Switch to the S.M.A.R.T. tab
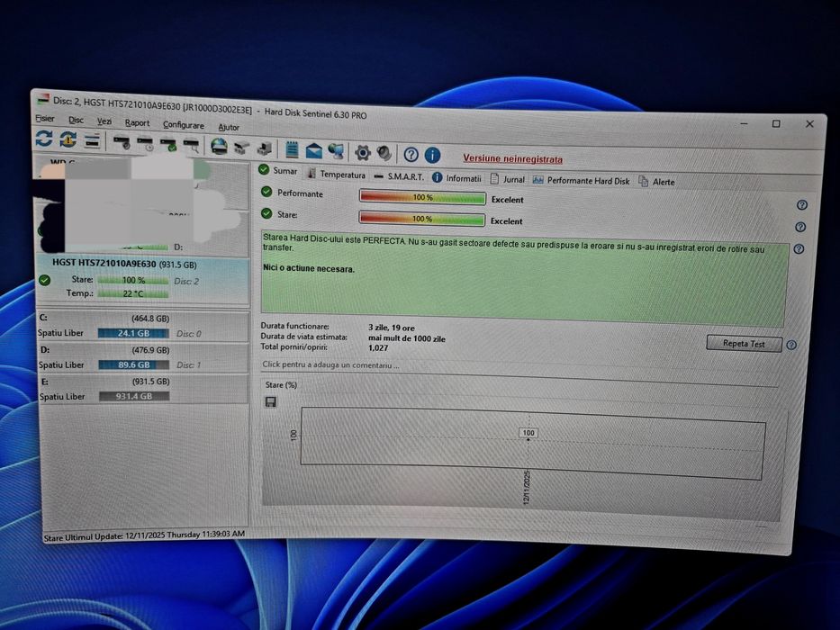The image size is (840, 630). click(x=399, y=176)
